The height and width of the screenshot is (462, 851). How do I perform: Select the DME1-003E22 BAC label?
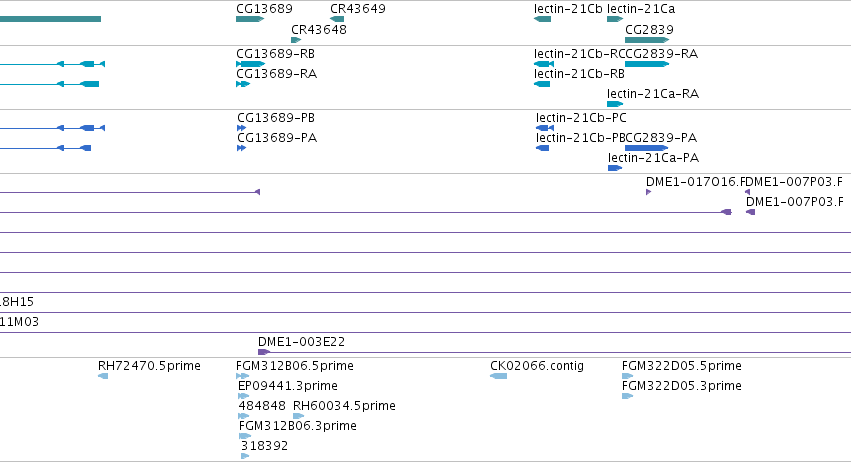tap(301, 342)
